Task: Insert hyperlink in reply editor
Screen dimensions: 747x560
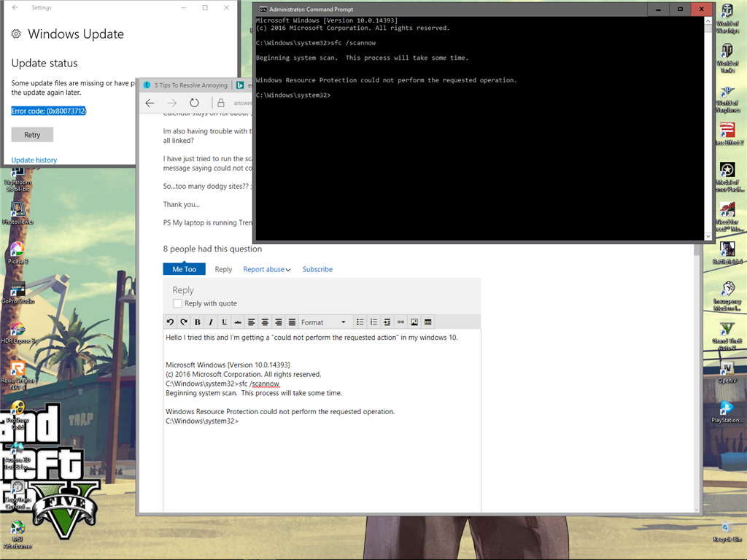Action: (400, 322)
